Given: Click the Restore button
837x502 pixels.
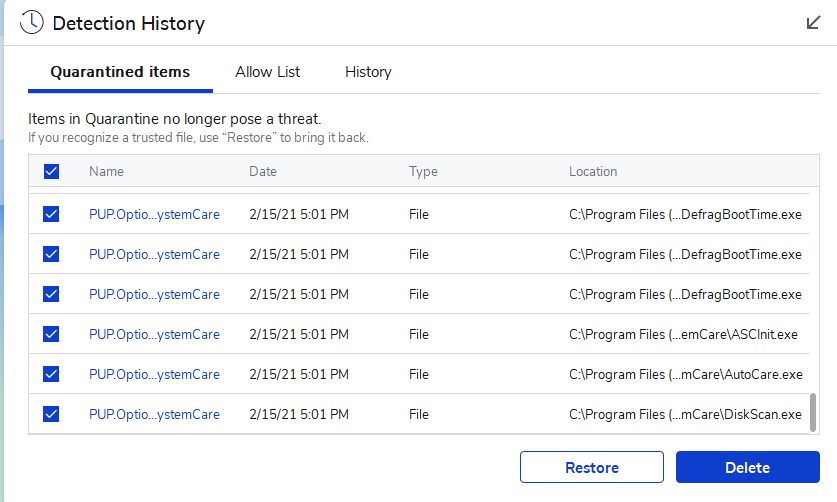Looking at the screenshot, I should tap(592, 467).
